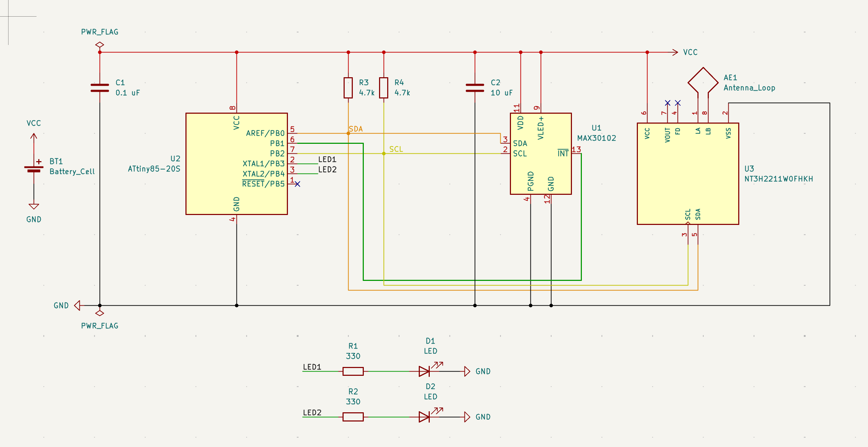
Task: Click the D2 LED diode symbol
Action: [x=424, y=417]
